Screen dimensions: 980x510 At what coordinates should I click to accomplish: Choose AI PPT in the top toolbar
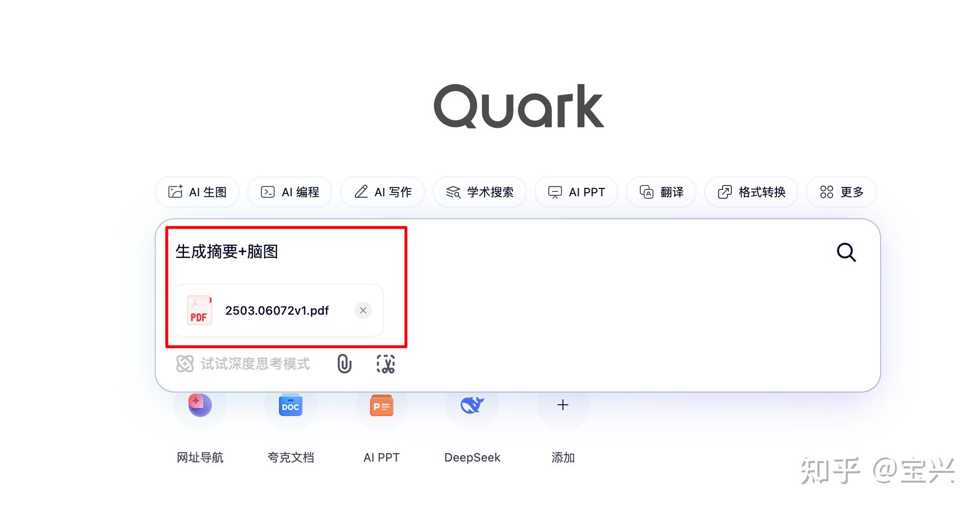pyautogui.click(x=576, y=192)
